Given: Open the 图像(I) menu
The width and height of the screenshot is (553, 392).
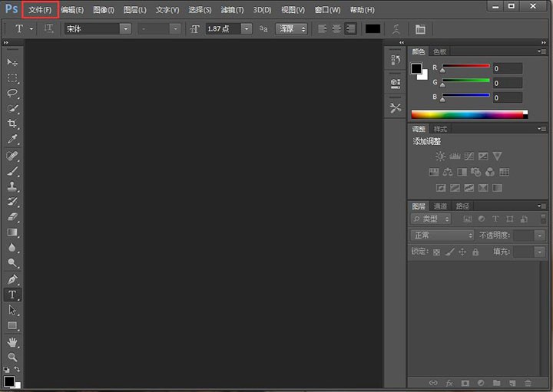Looking at the screenshot, I should click(x=104, y=10).
